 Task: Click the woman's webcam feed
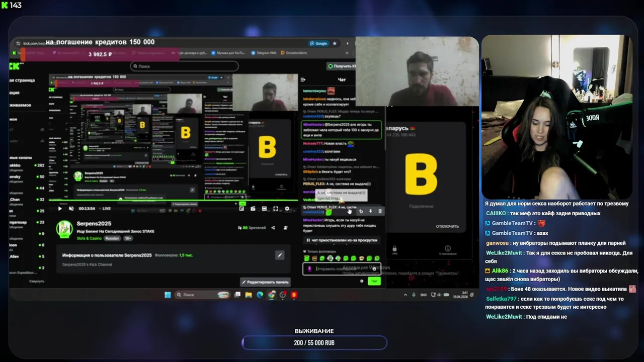point(557,117)
